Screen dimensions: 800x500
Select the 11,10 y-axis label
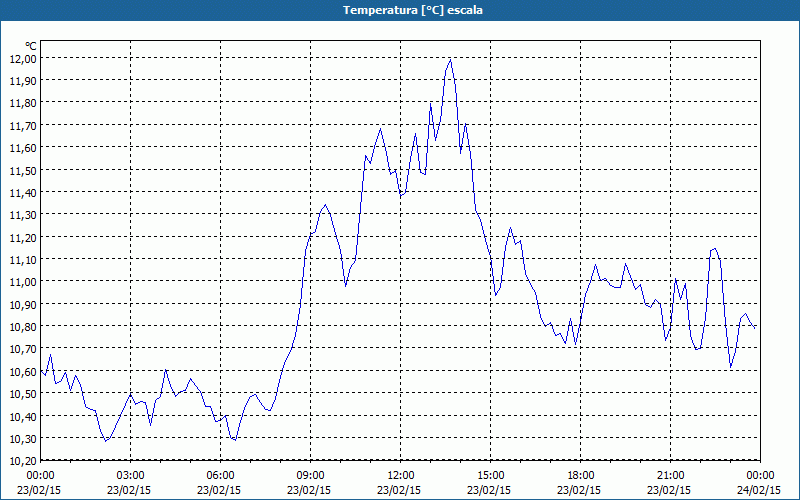pos(23,260)
